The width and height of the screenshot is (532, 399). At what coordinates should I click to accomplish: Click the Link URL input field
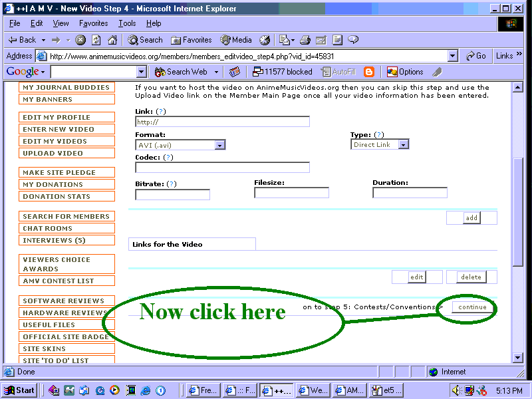[x=222, y=122]
